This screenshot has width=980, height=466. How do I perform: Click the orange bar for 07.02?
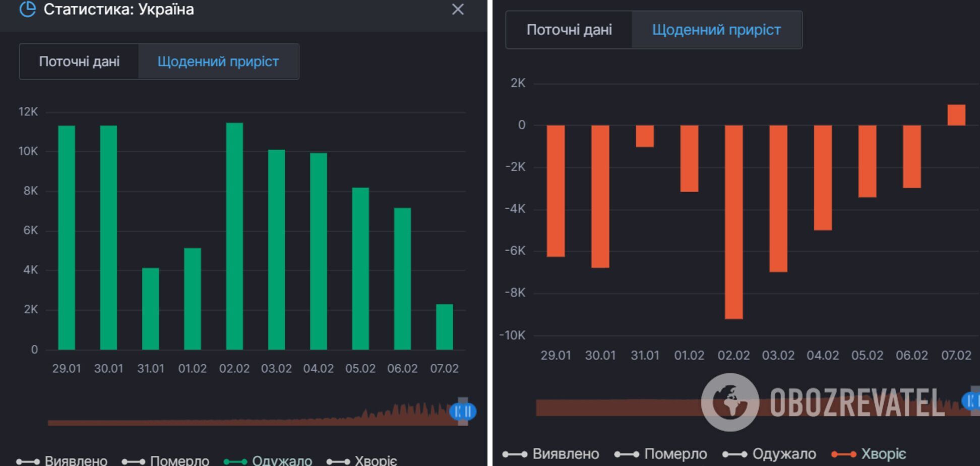click(956, 115)
